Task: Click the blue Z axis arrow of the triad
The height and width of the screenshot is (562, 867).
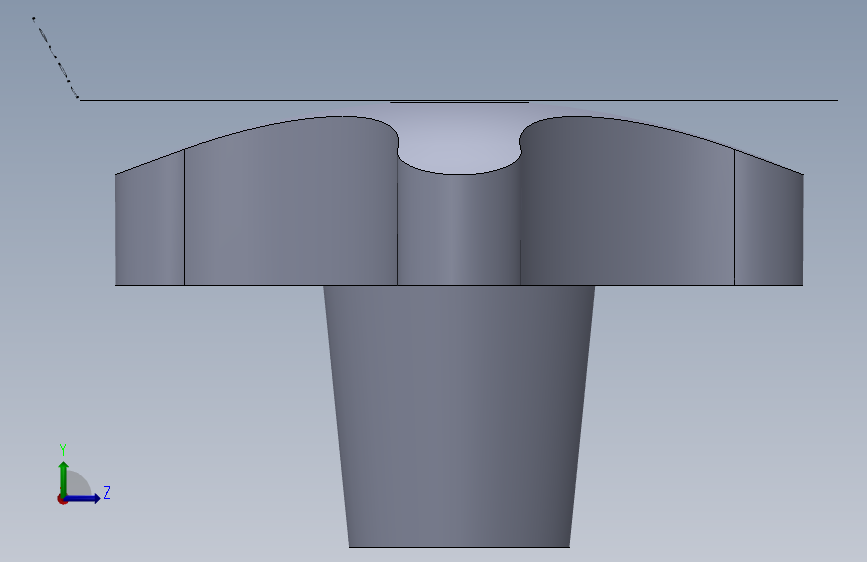Action: (x=83, y=498)
